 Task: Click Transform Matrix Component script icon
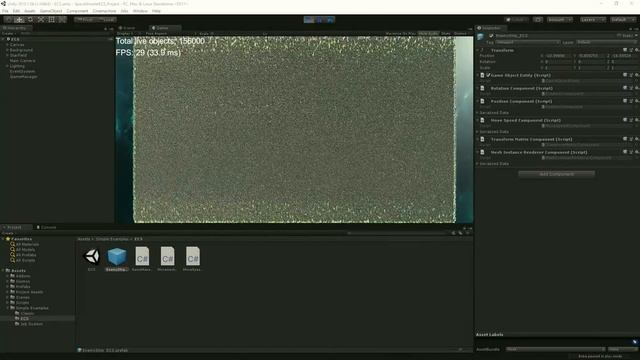point(482,139)
